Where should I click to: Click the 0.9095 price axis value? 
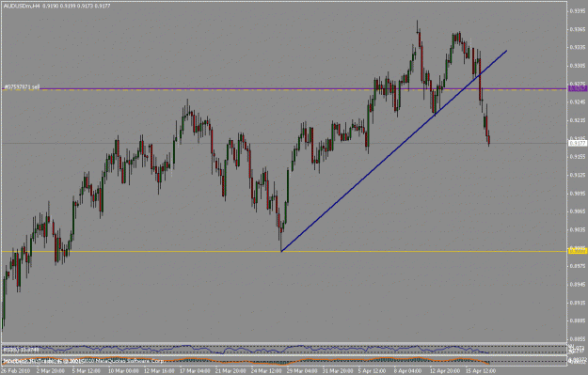578,194
